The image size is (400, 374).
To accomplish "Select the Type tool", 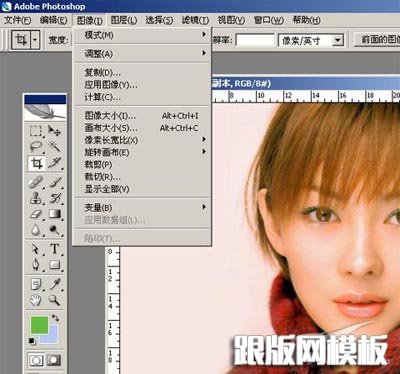I will [x=54, y=249].
